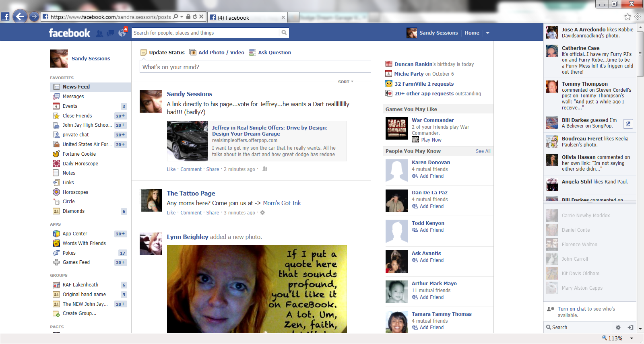644x344 pixels.
Task: Share the Tattoo Page post
Action: 213,213
